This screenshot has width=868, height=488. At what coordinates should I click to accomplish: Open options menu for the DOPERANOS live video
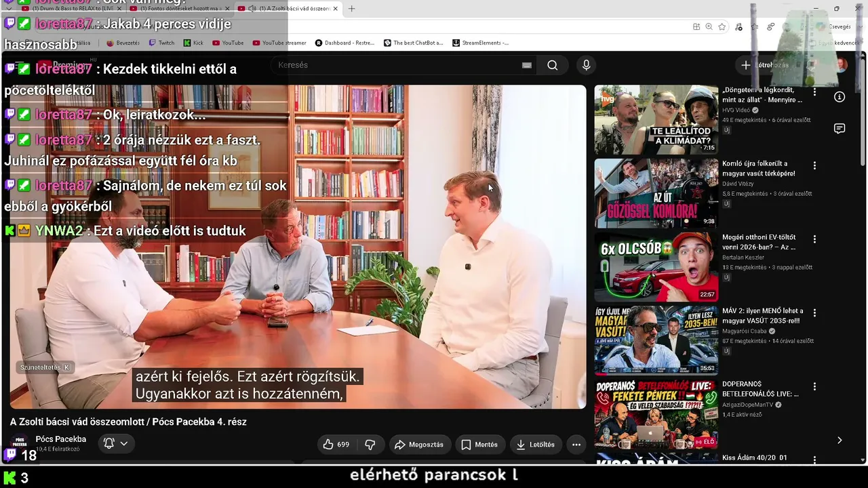[x=814, y=386]
